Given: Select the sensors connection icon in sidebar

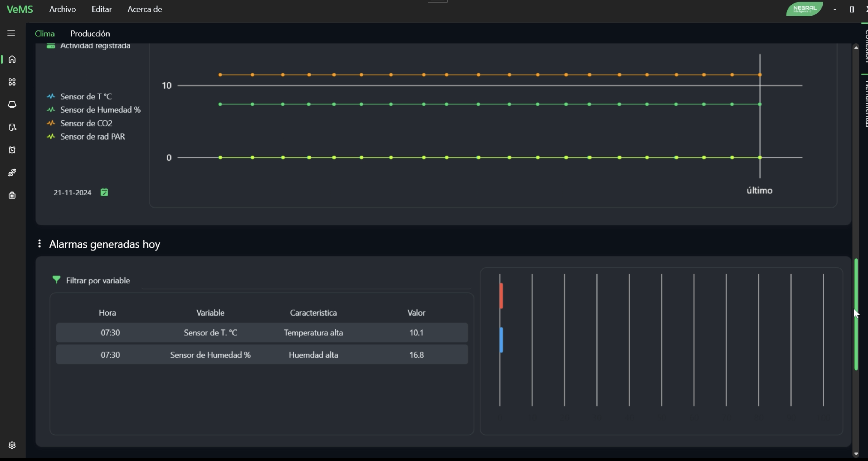Looking at the screenshot, I should (x=12, y=173).
